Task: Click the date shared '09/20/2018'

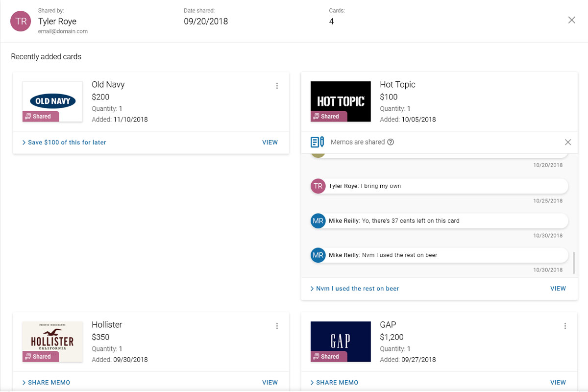Action: click(206, 21)
